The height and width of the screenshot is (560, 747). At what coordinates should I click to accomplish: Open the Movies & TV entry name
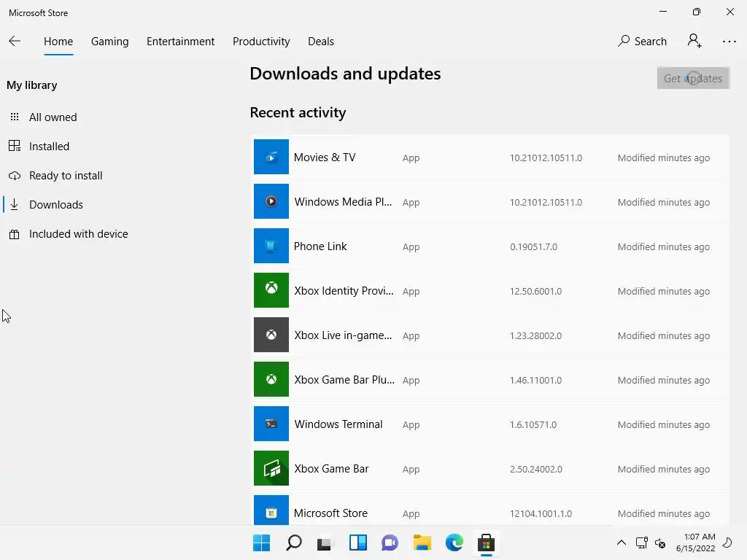coord(325,157)
